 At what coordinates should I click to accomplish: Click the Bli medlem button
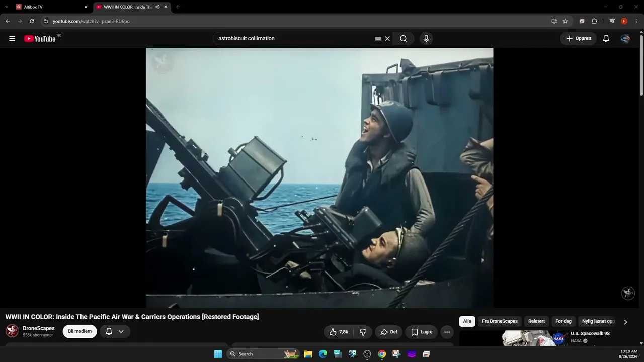click(79, 331)
